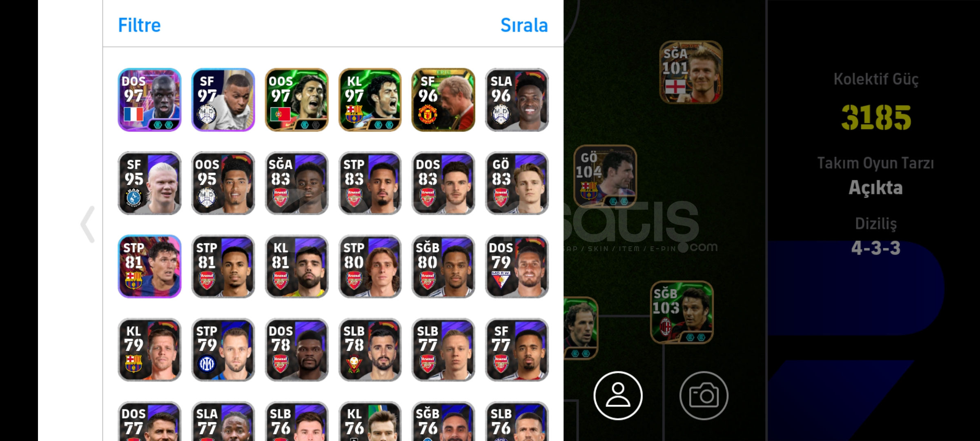Tap SĞA 101 England player on pitch
The image size is (980, 441).
point(691,72)
